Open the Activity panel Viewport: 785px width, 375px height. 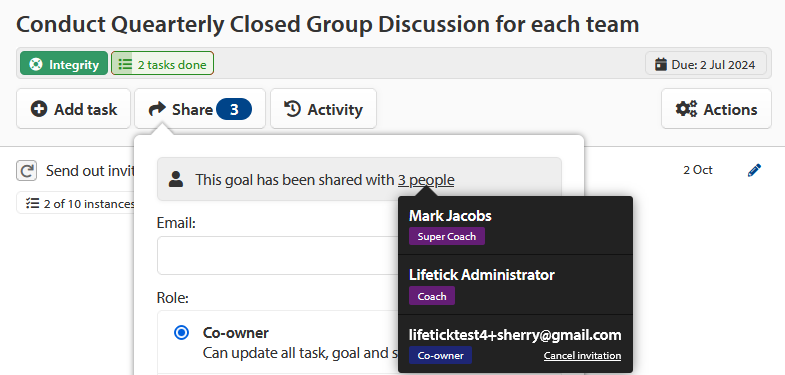[x=323, y=109]
